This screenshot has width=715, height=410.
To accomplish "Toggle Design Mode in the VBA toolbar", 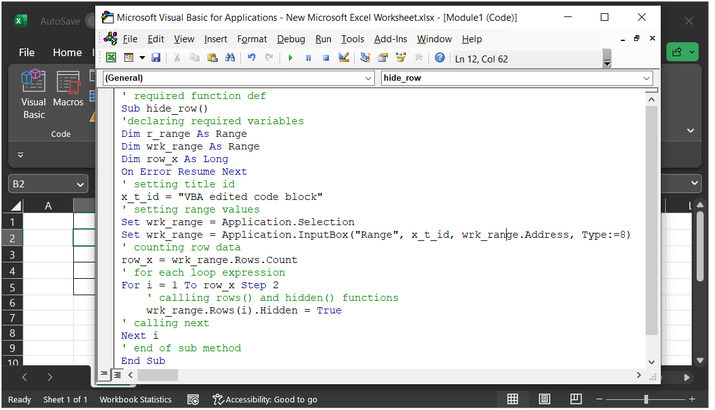I will coord(343,58).
